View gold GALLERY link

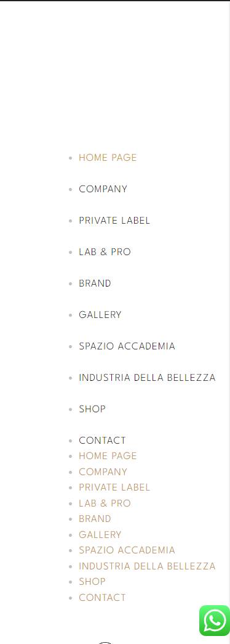100,535
